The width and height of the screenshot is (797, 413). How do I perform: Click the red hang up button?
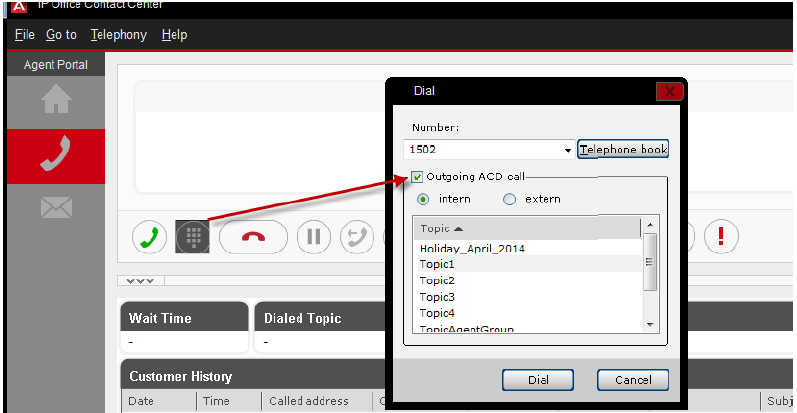(253, 237)
